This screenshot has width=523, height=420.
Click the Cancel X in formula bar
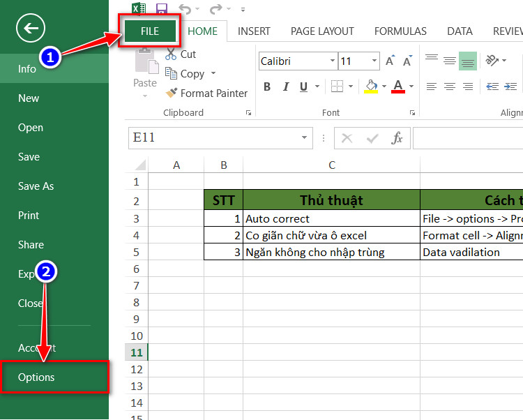pyautogui.click(x=347, y=137)
